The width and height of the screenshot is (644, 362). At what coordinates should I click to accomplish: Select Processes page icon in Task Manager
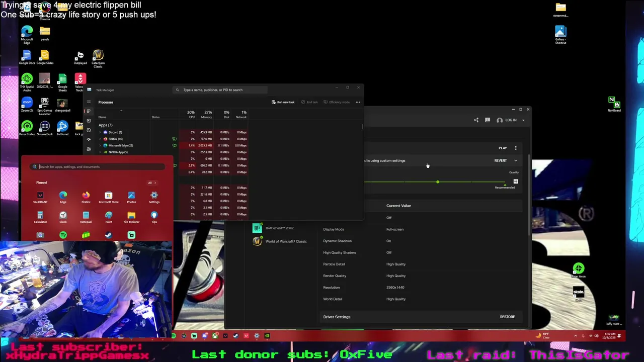(89, 111)
